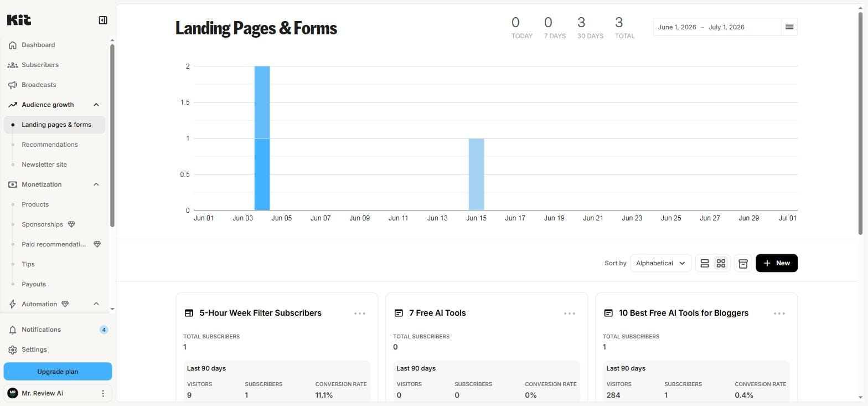868x406 pixels.
Task: Open options for 7 Free AI Tools card
Action: (x=570, y=314)
